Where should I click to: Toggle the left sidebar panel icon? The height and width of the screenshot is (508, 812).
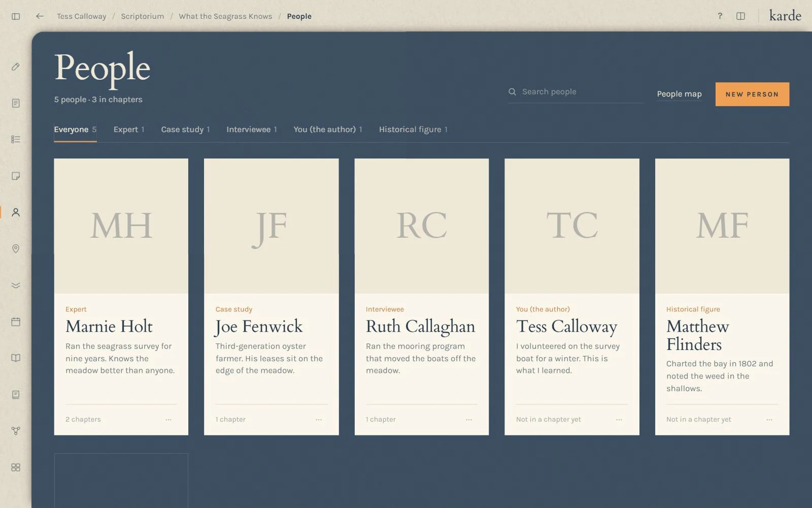[16, 16]
